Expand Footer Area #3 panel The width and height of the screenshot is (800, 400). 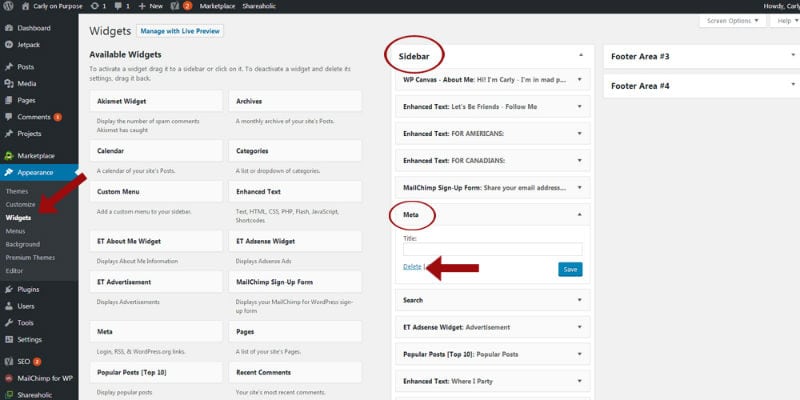pos(793,55)
